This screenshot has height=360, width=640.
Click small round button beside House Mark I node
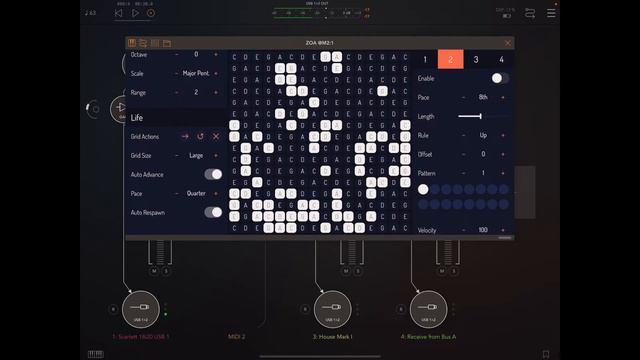305,309
